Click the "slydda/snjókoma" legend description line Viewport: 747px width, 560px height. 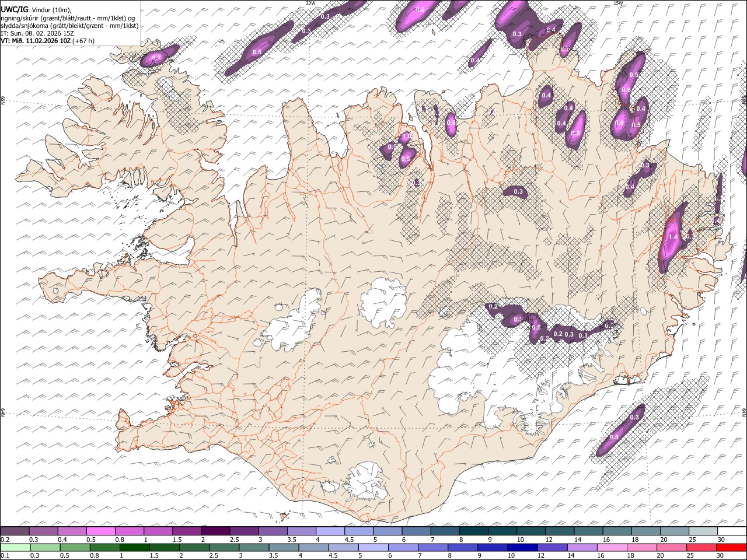(x=69, y=26)
